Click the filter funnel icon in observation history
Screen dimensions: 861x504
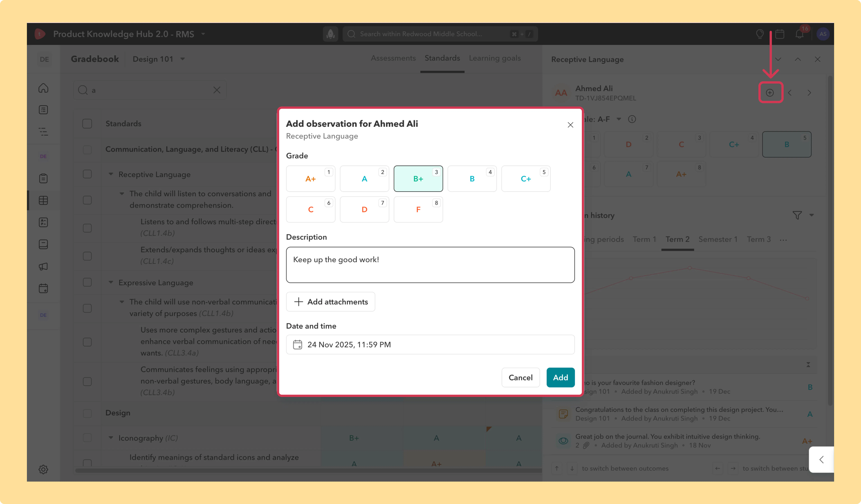click(797, 215)
